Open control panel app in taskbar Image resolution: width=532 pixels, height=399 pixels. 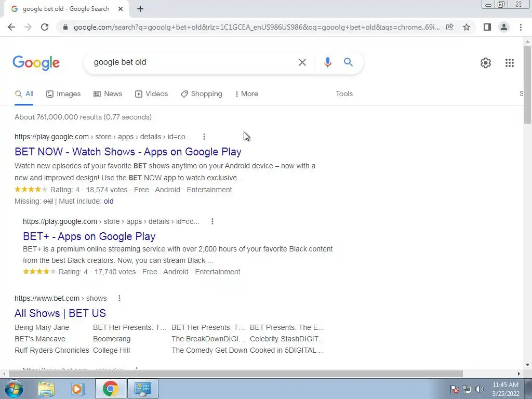142,389
